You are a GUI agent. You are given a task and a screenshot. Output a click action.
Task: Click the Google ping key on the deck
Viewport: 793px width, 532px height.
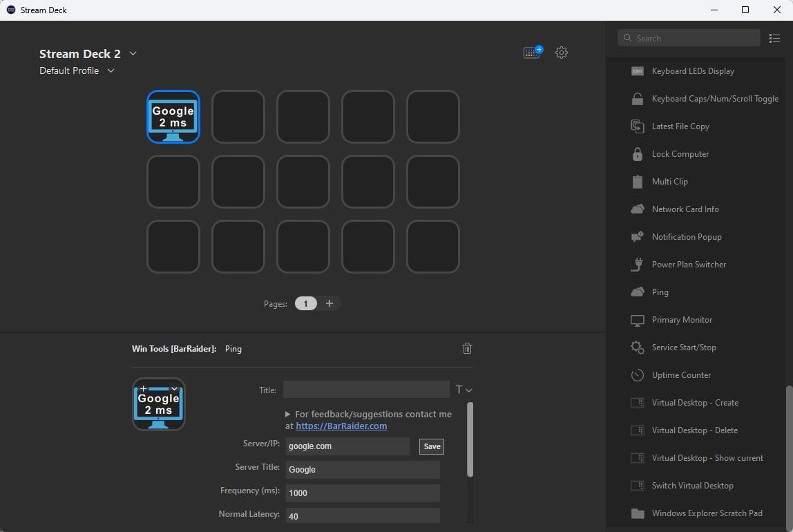[173, 117]
